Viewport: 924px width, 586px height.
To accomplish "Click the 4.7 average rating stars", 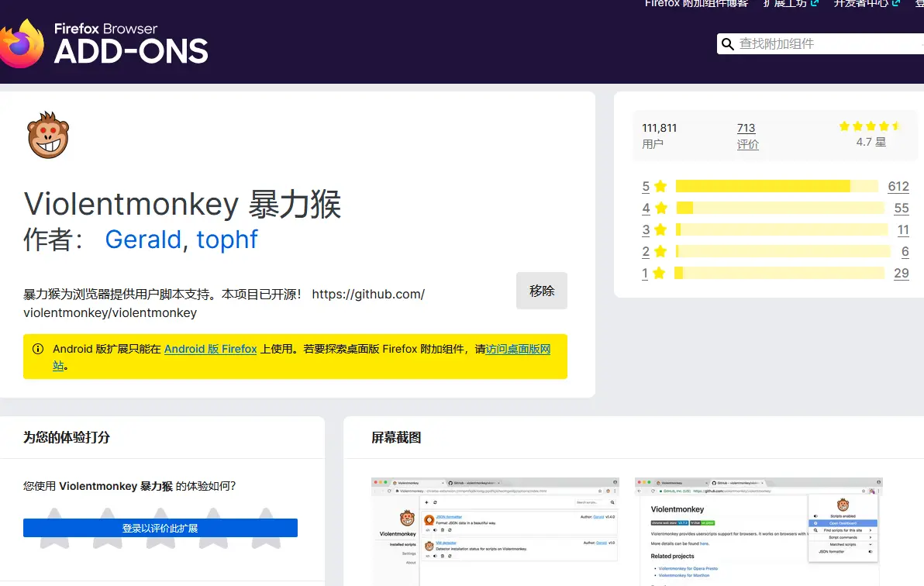I will click(870, 126).
